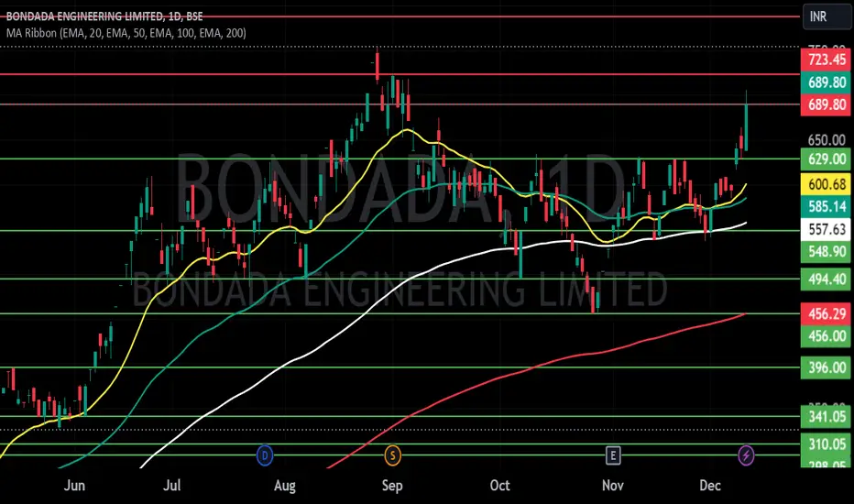The image size is (854, 504).
Task: Click the Jun label on time axis
Action: point(74,486)
